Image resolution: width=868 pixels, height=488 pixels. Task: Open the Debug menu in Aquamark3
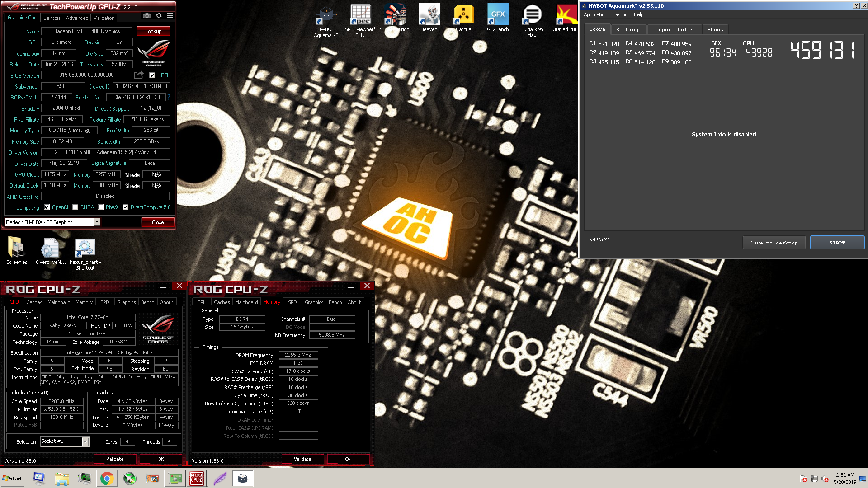(620, 14)
